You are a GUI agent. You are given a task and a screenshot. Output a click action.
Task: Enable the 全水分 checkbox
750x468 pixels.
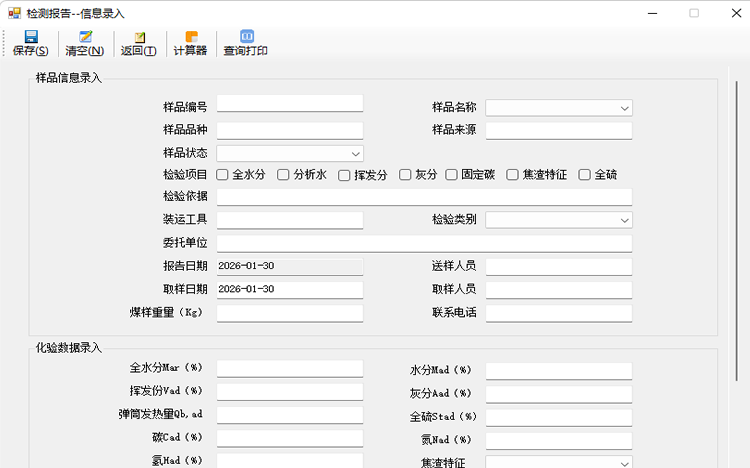coord(222,175)
